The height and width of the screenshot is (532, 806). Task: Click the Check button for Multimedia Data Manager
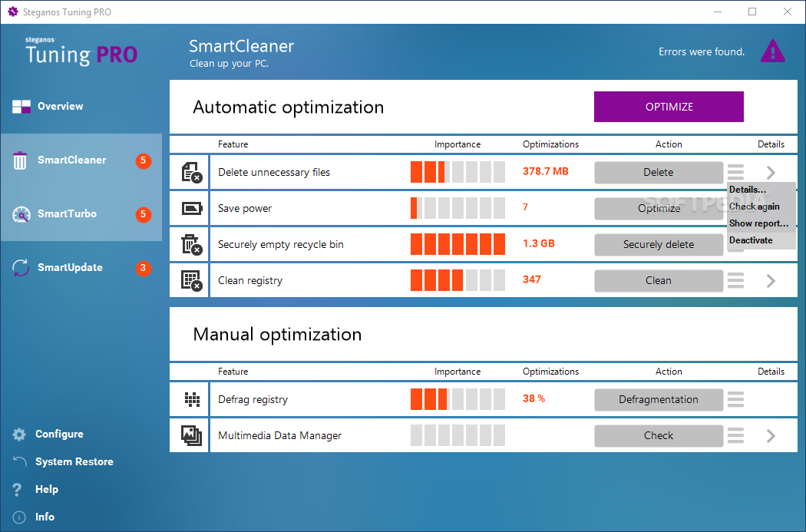(659, 435)
